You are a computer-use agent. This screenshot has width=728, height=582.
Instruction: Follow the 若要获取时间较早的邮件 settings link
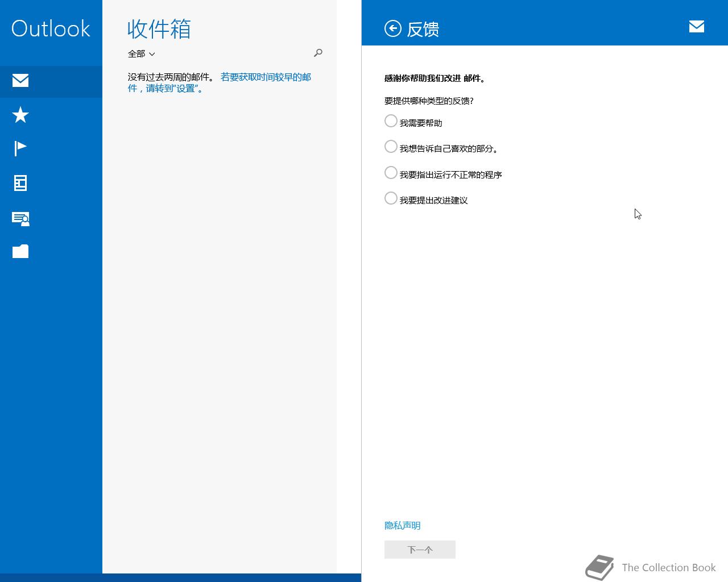coord(220,82)
